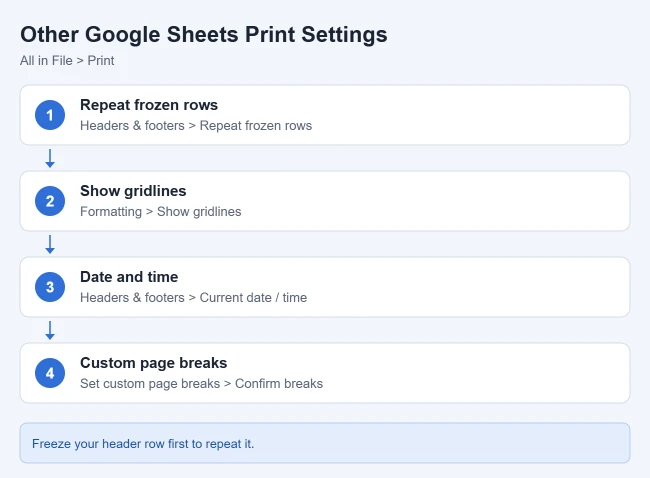Click the 'Freeze your header row first' tip
Screen dimensions: 650x478
[x=325, y=443]
